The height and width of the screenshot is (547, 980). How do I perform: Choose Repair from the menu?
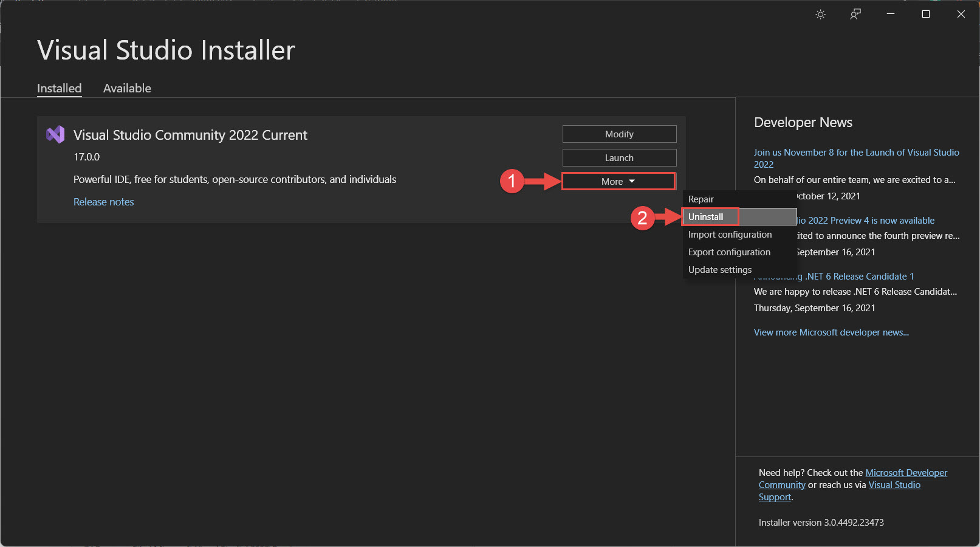pos(701,199)
